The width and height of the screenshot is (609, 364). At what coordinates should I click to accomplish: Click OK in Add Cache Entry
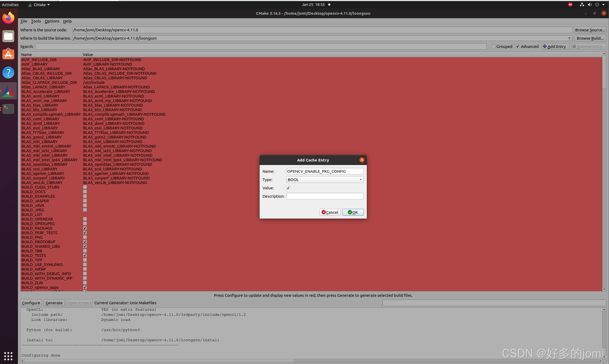[x=353, y=212]
